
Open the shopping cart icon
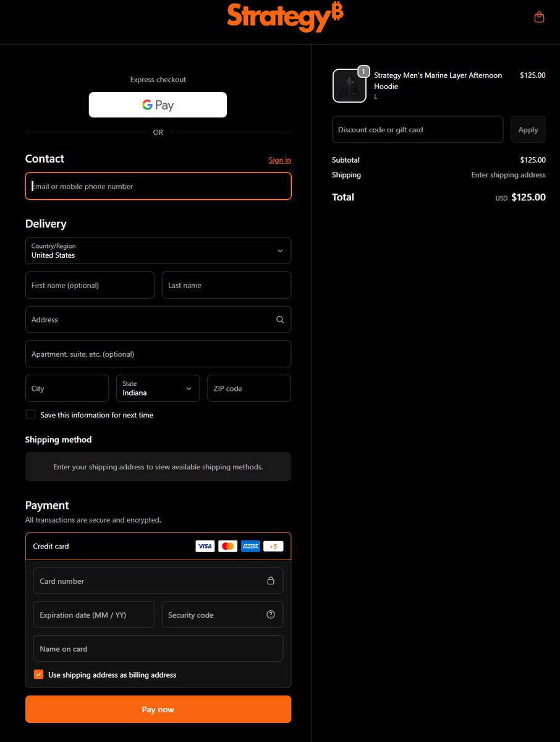click(x=538, y=17)
